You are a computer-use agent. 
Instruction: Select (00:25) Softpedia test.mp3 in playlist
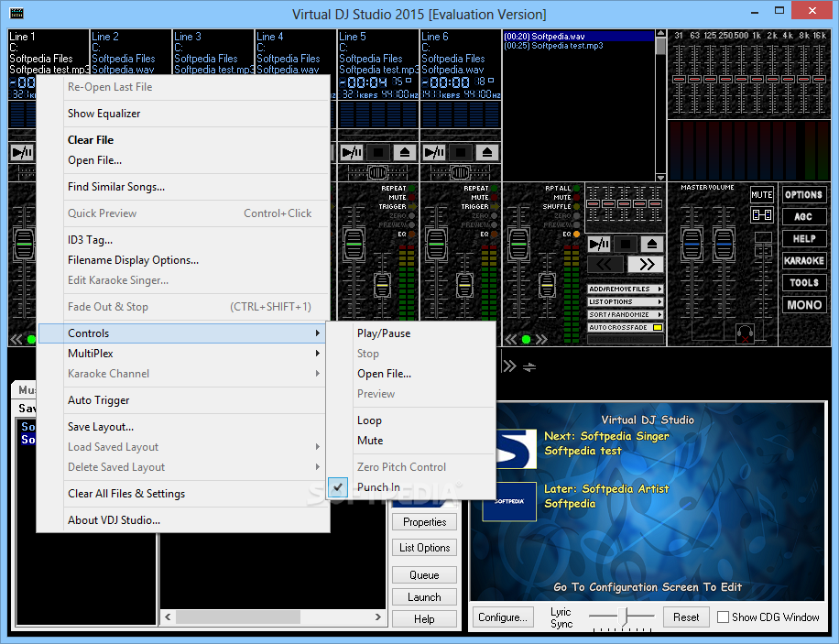[553, 46]
